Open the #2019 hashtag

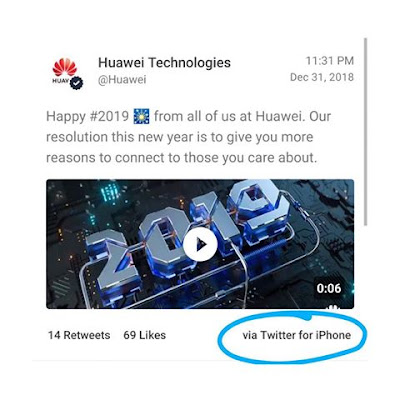110,116
